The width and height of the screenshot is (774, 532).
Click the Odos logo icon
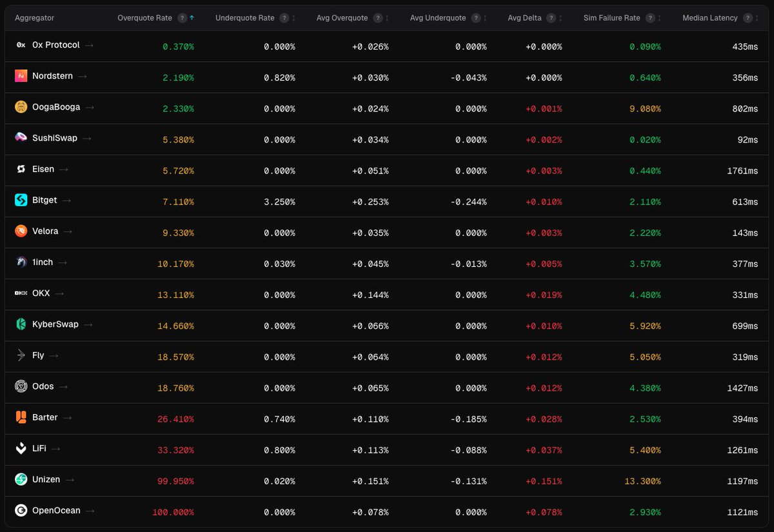point(21,386)
